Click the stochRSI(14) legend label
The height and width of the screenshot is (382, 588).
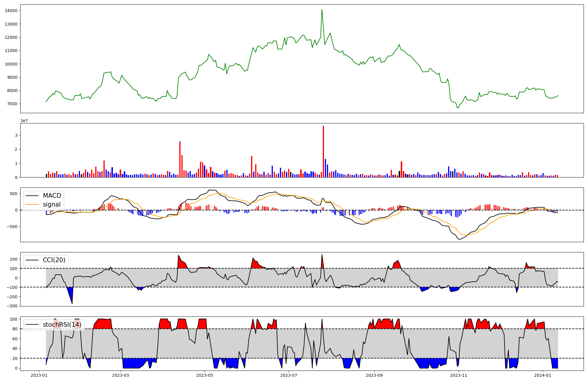pos(62,325)
